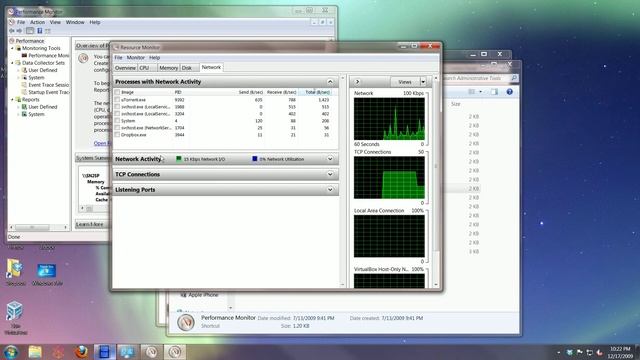
Task: Open Monitor menu in Resource Monitor
Action: [x=136, y=58]
